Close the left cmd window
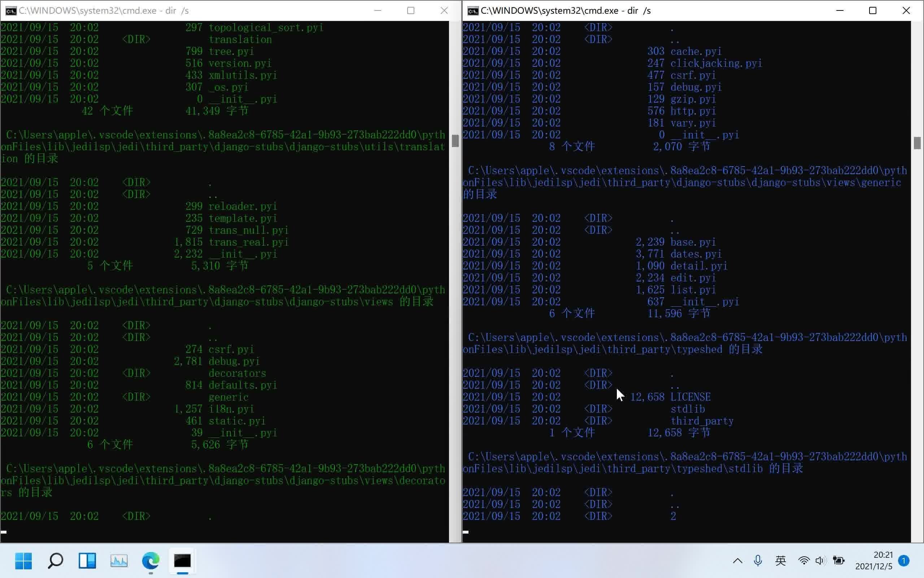924x578 pixels. point(444,10)
